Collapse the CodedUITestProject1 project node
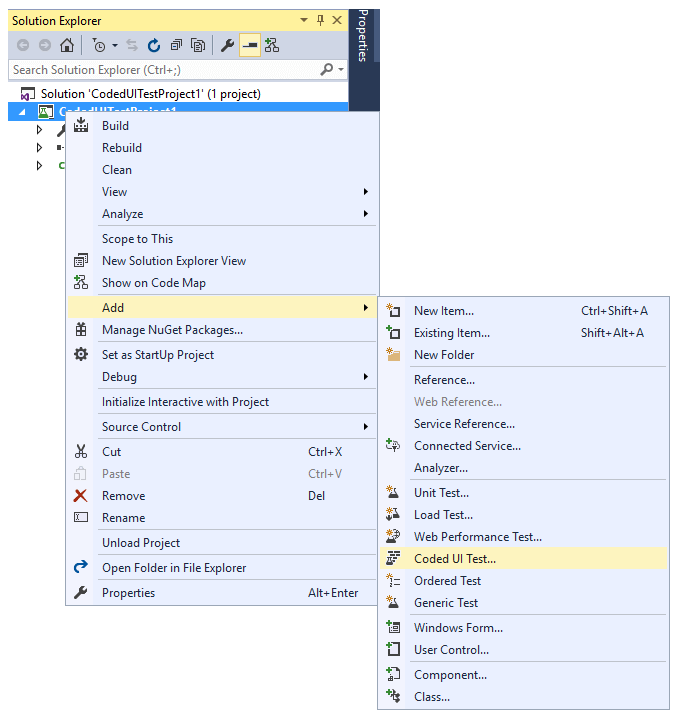690x720 pixels. 22,111
